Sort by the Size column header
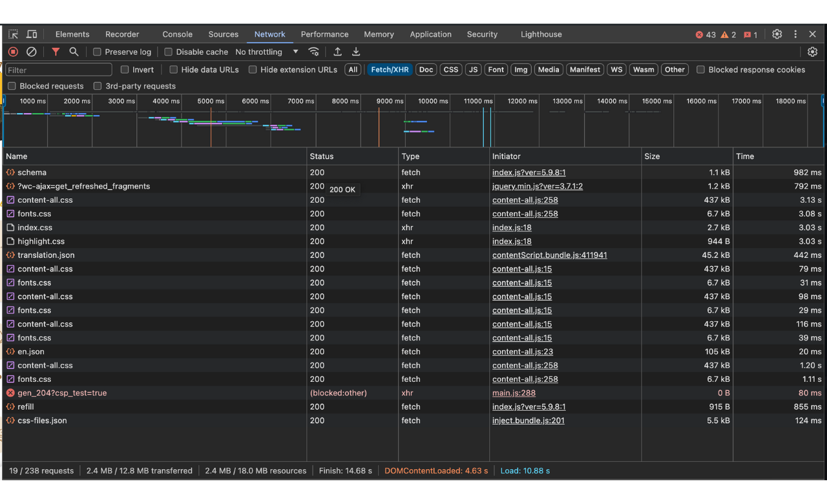Screen dimensions: 827x504 tap(687, 156)
